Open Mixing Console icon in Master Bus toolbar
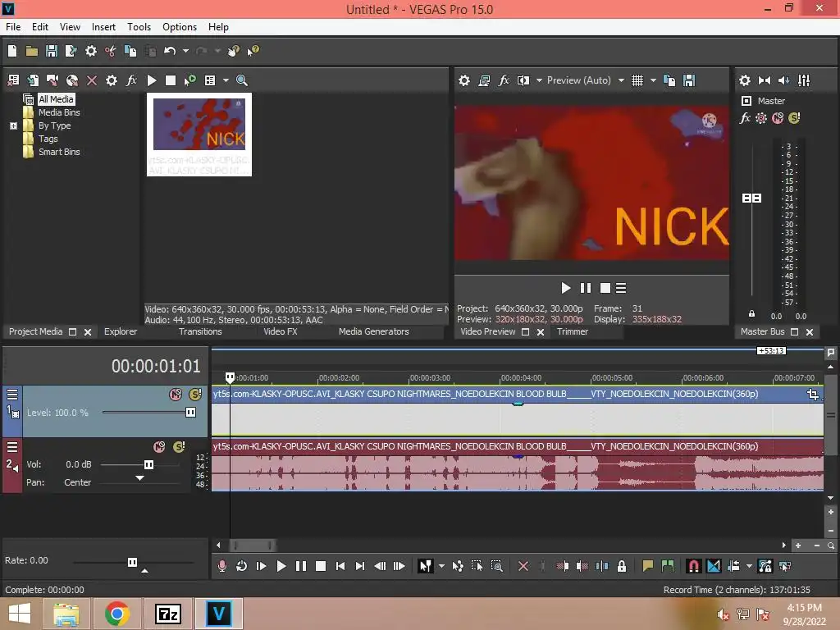The image size is (840, 630). 804,80
